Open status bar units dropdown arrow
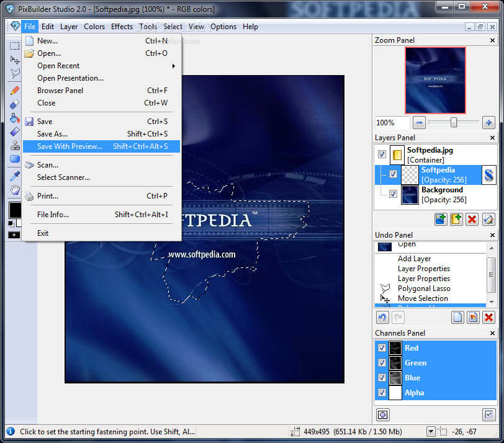504x443 pixels. [431, 432]
